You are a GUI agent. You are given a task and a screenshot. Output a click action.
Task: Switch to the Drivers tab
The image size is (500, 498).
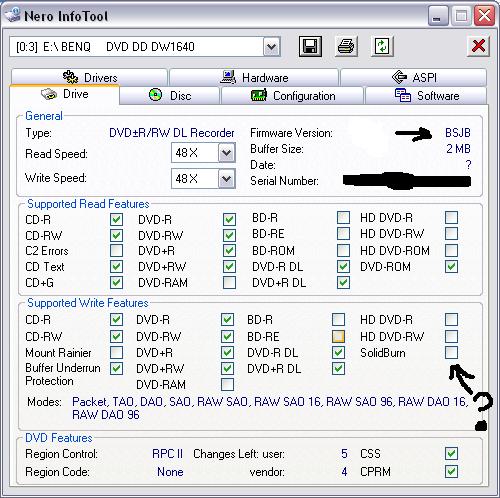click(x=89, y=77)
